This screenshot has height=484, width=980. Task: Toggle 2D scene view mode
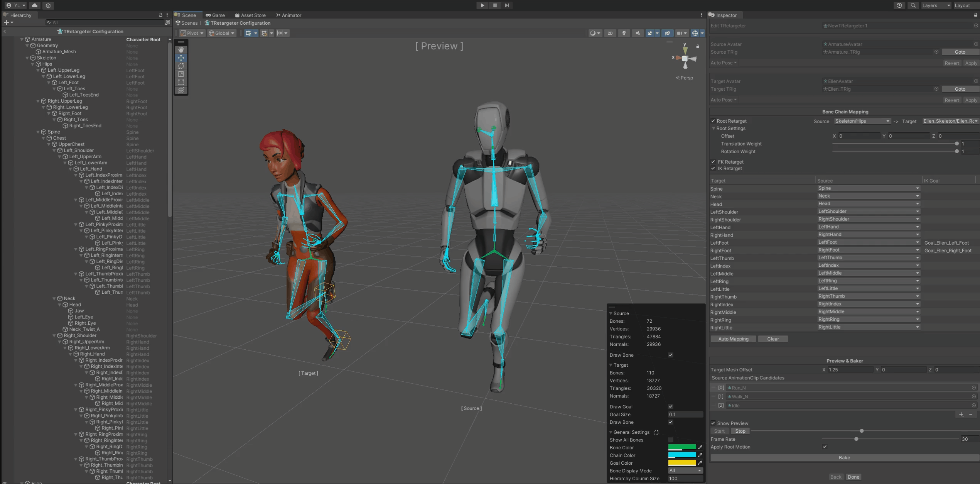610,33
